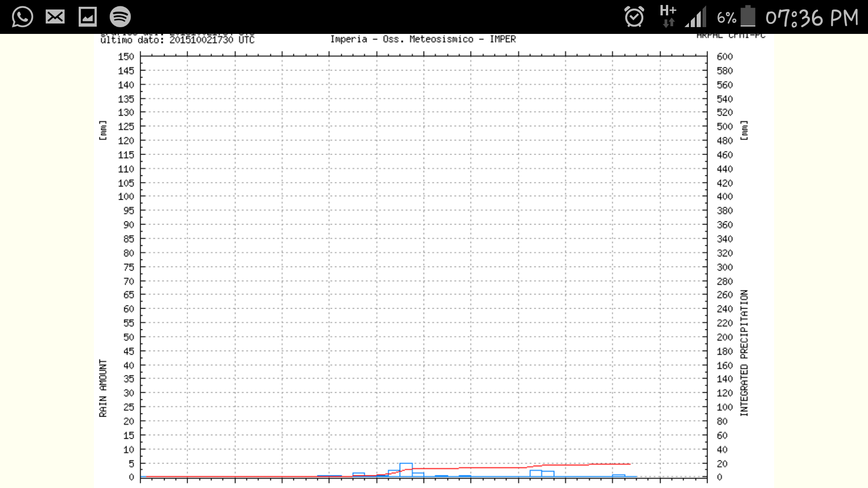Open the email envelope notification icon
Viewport: 868px width, 488px height.
55,17
